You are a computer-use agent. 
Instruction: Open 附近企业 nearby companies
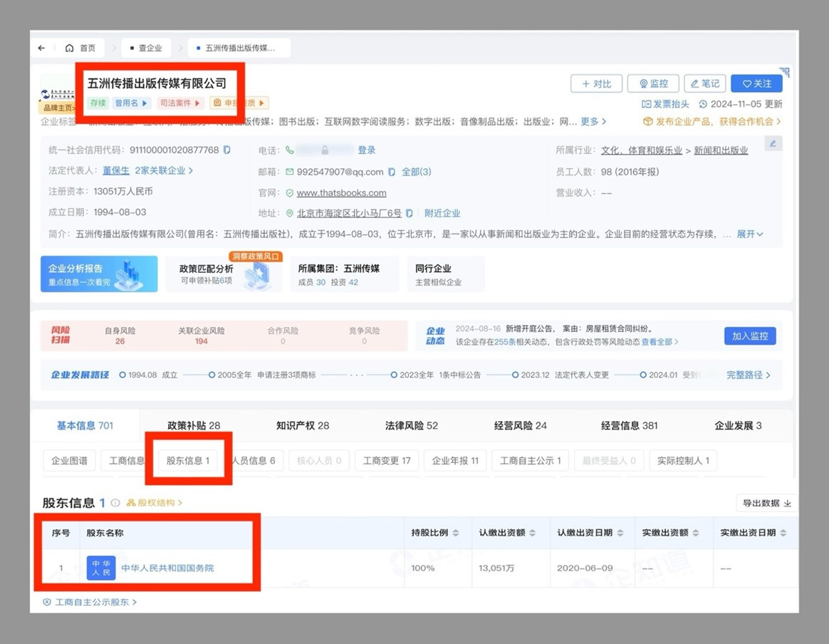[442, 213]
